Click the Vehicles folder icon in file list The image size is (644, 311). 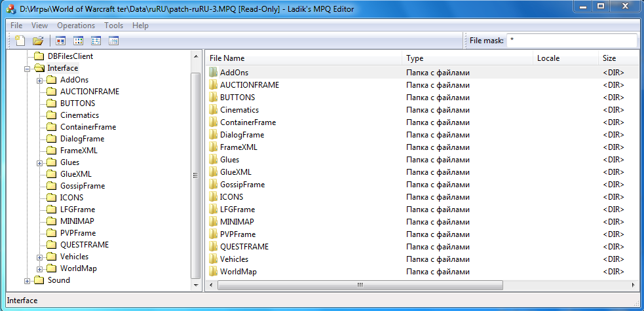213,259
